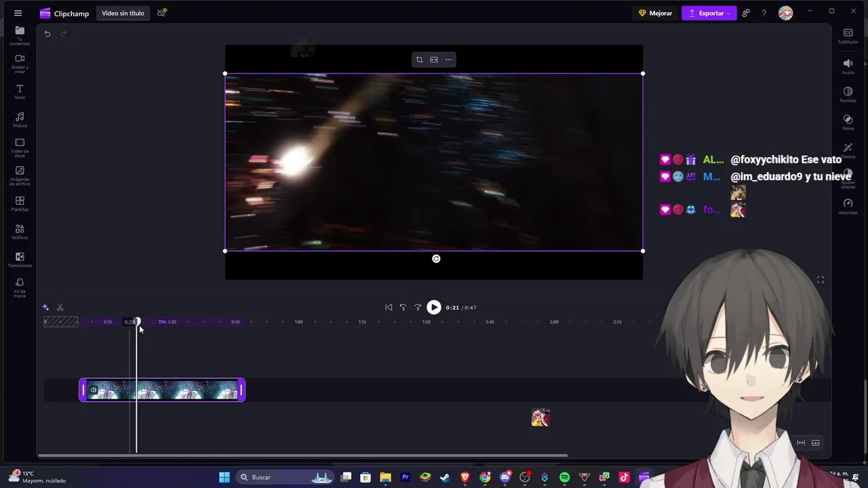This screenshot has height=488, width=868.
Task: Open Discord from the taskbar
Action: pos(505,477)
